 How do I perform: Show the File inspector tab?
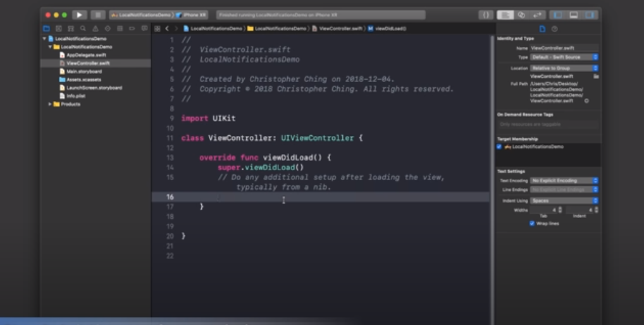pyautogui.click(x=543, y=29)
